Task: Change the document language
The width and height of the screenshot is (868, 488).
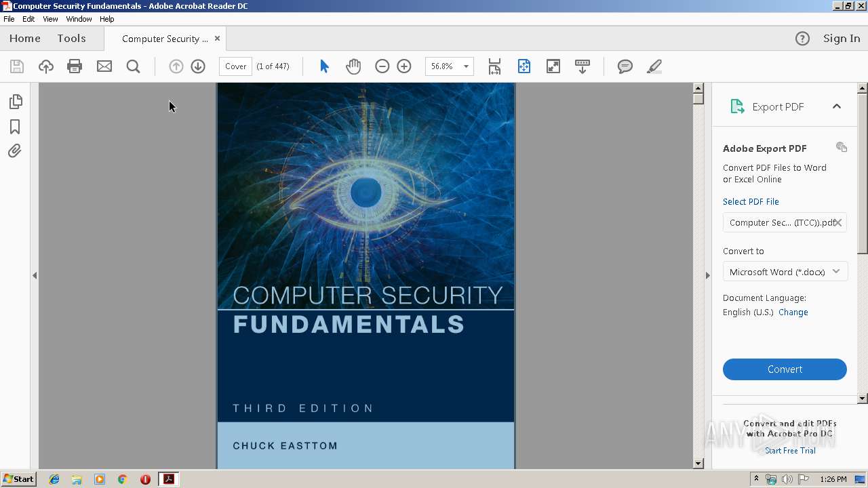Action: [793, 312]
